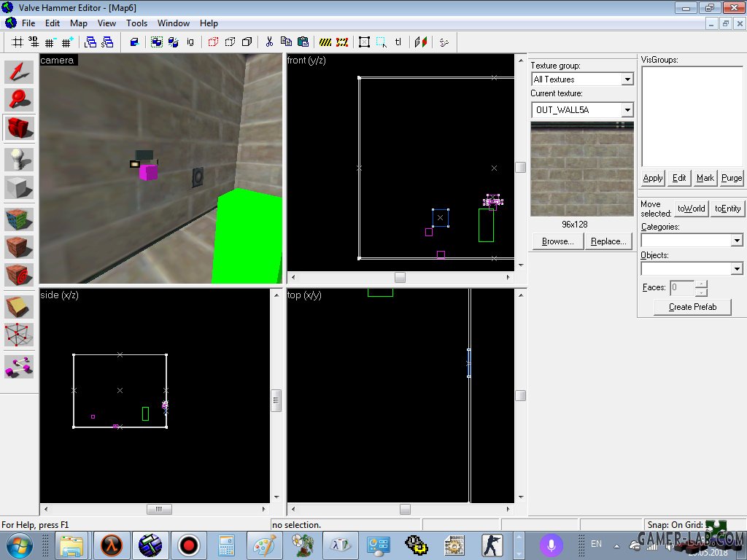Open the Window menu

click(x=174, y=23)
